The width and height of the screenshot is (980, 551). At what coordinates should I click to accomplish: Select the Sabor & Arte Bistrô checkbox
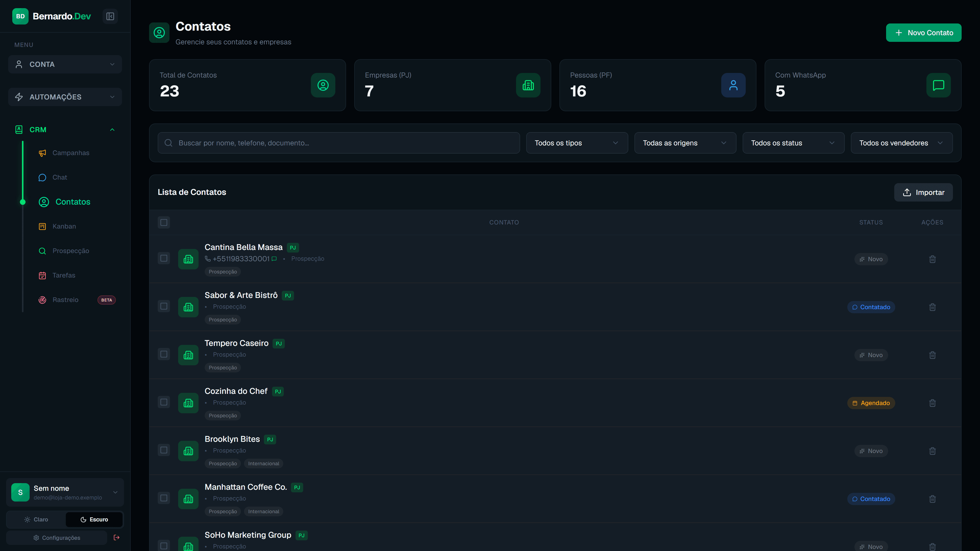[x=164, y=306]
